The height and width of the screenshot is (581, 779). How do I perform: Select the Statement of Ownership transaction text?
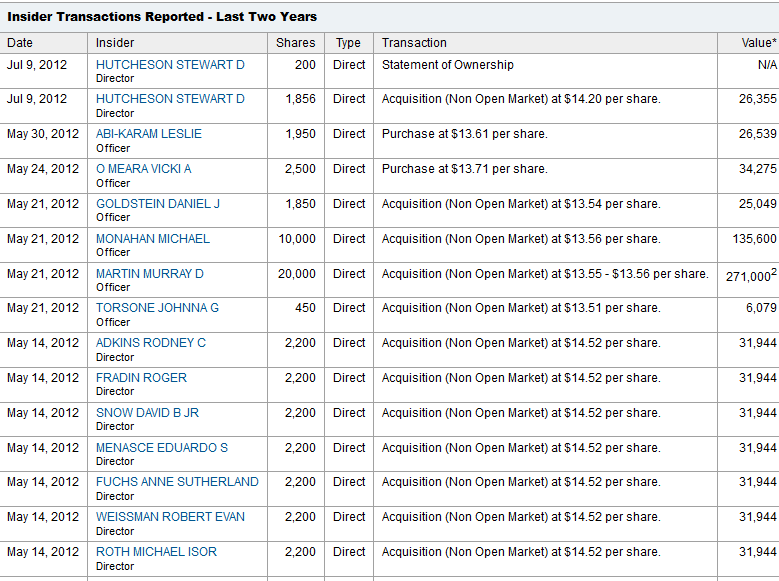click(448, 65)
